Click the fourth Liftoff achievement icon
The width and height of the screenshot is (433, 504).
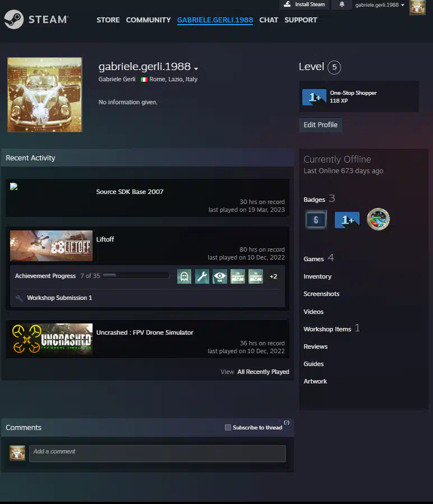(x=238, y=276)
